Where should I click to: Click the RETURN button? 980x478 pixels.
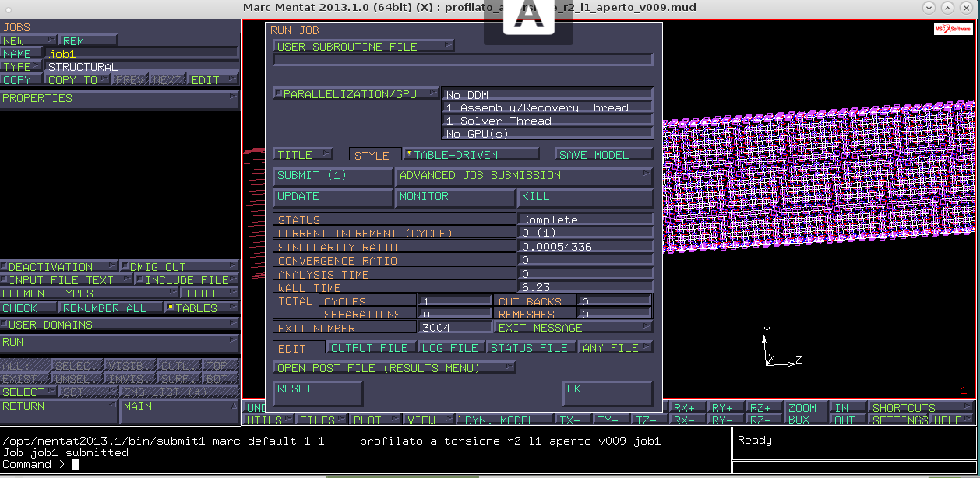[x=59, y=412]
